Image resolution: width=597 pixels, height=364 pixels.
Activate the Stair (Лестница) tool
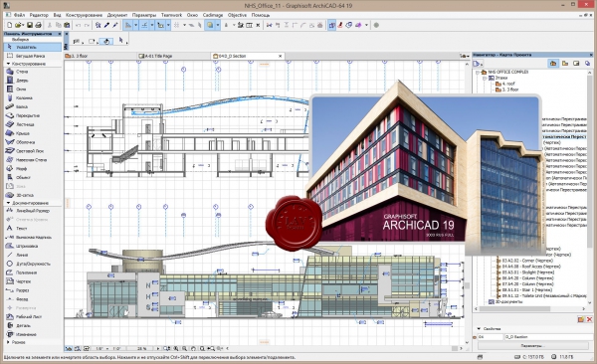32,124
